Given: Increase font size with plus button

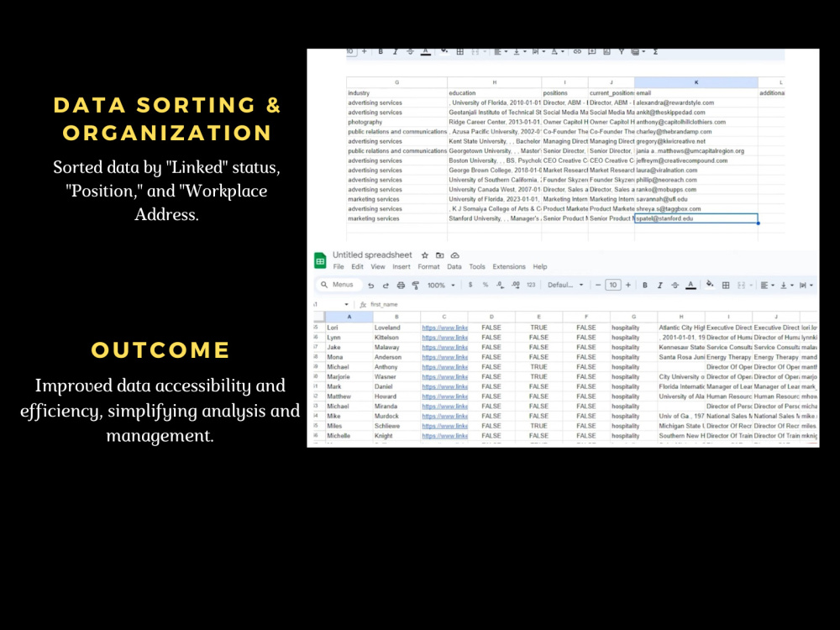Looking at the screenshot, I should coord(627,285).
